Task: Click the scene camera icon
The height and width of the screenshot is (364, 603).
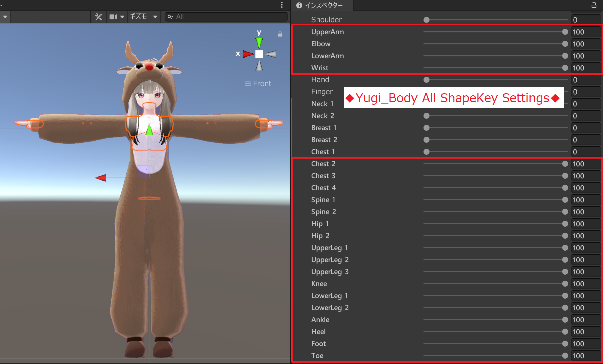Action: click(113, 17)
